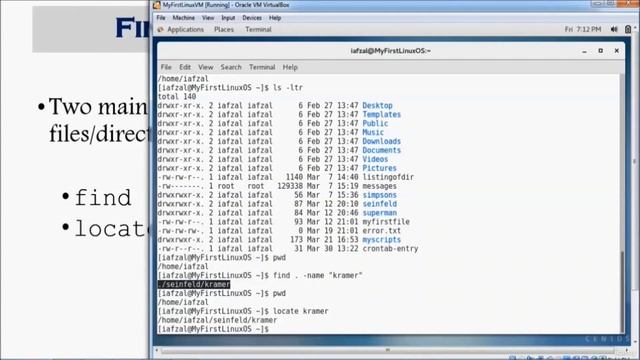Click the myfirstfile file name

pos(386,222)
